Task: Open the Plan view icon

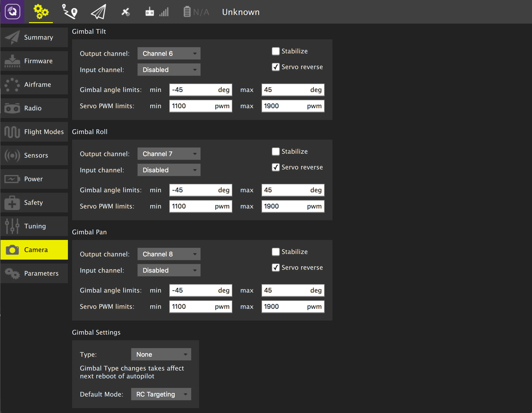Action: [70, 12]
